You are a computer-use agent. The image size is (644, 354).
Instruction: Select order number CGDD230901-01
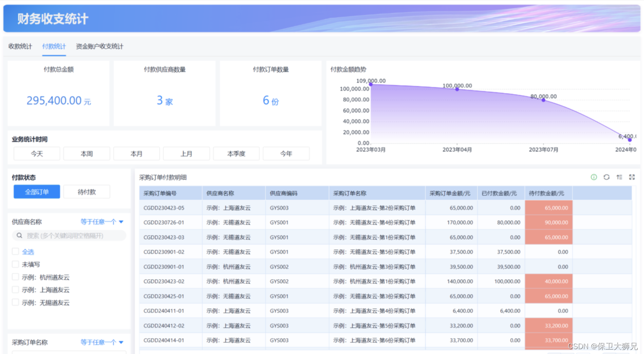[164, 267]
